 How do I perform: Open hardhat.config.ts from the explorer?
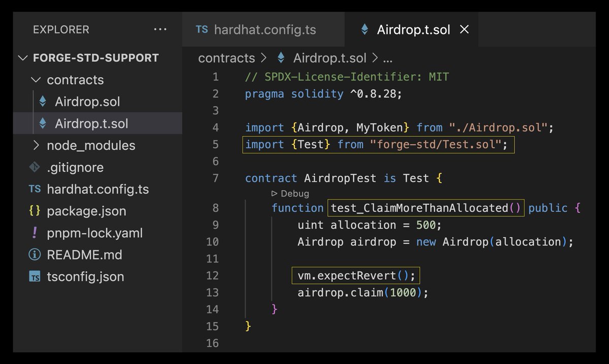pyautogui.click(x=98, y=189)
